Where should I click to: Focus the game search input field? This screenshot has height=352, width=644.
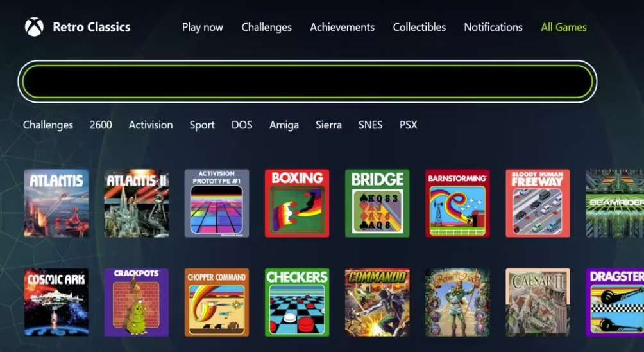click(308, 82)
